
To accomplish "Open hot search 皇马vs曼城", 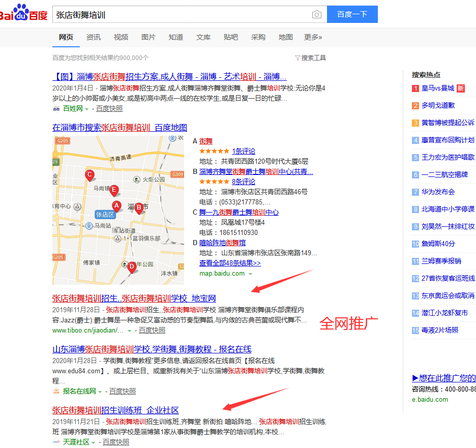I will point(438,88).
